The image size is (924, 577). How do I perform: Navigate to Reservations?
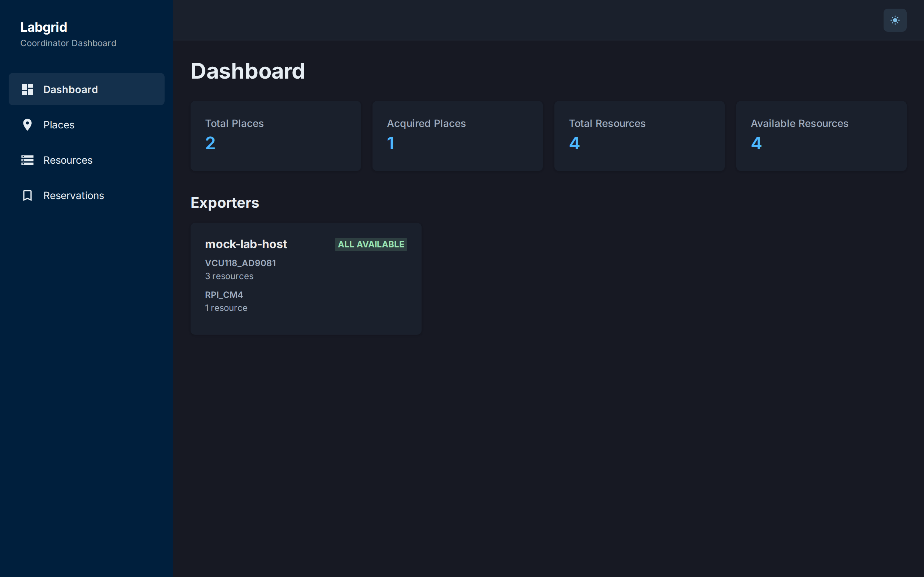pos(87,195)
